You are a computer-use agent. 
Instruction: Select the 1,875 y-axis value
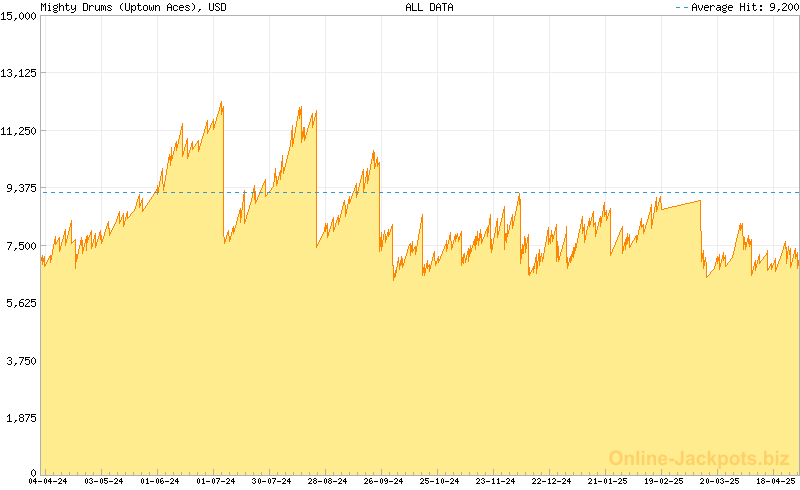click(x=21, y=418)
